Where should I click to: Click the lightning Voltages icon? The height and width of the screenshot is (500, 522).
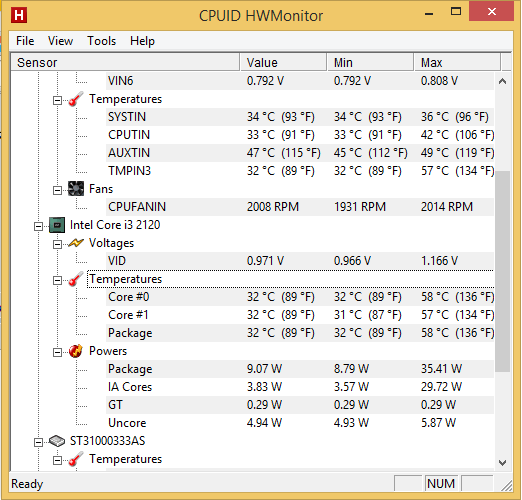point(76,243)
